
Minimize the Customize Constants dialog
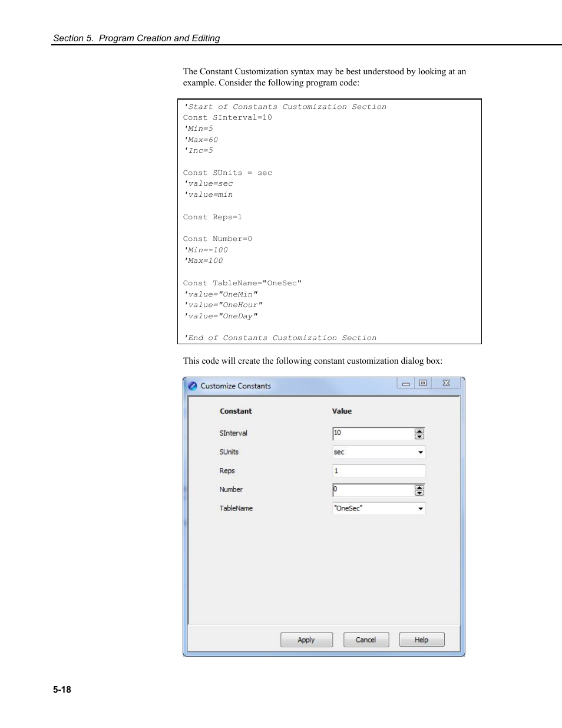tap(406, 384)
